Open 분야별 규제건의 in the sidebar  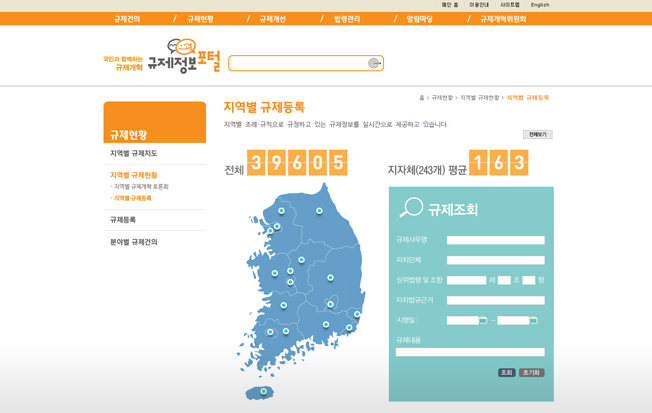(x=133, y=242)
